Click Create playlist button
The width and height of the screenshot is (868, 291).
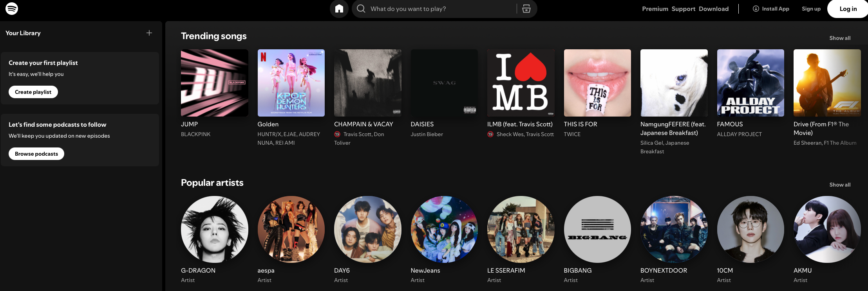point(33,92)
